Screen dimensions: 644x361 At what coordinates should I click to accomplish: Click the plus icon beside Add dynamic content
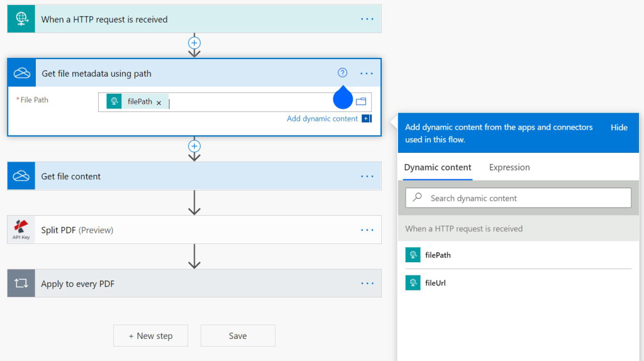pyautogui.click(x=367, y=118)
